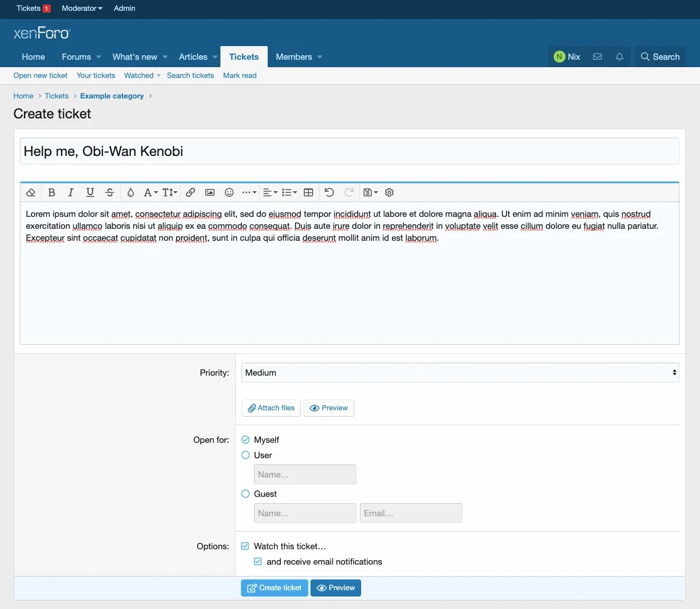Go to the Home navigation tab
700x609 pixels.
tap(33, 57)
